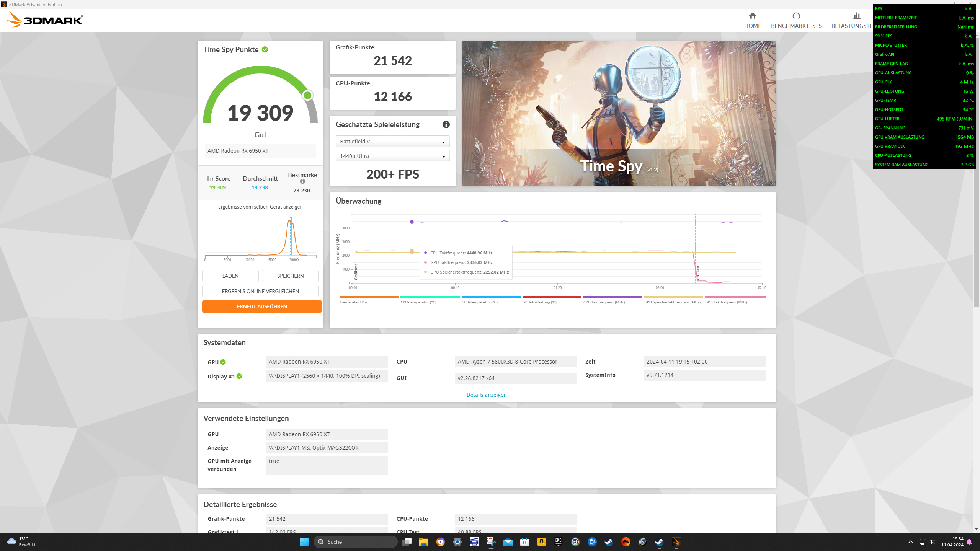Open Steam from the taskbar

coord(609,542)
